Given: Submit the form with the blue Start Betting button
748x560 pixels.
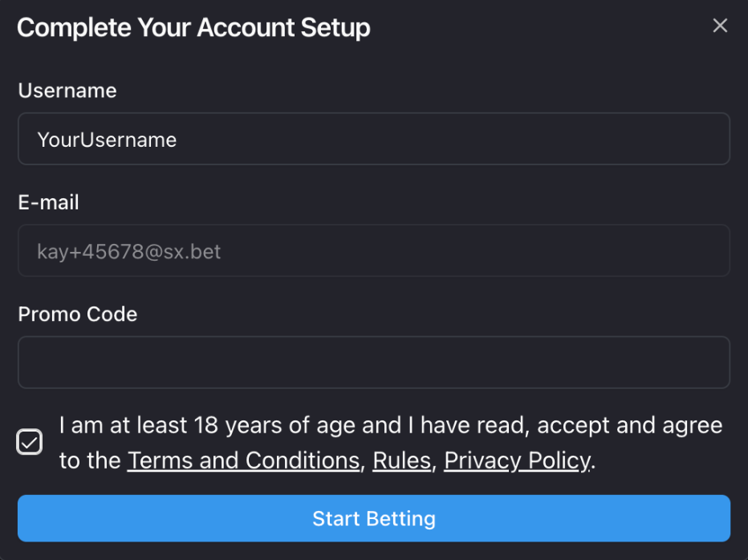Looking at the screenshot, I should (x=373, y=518).
